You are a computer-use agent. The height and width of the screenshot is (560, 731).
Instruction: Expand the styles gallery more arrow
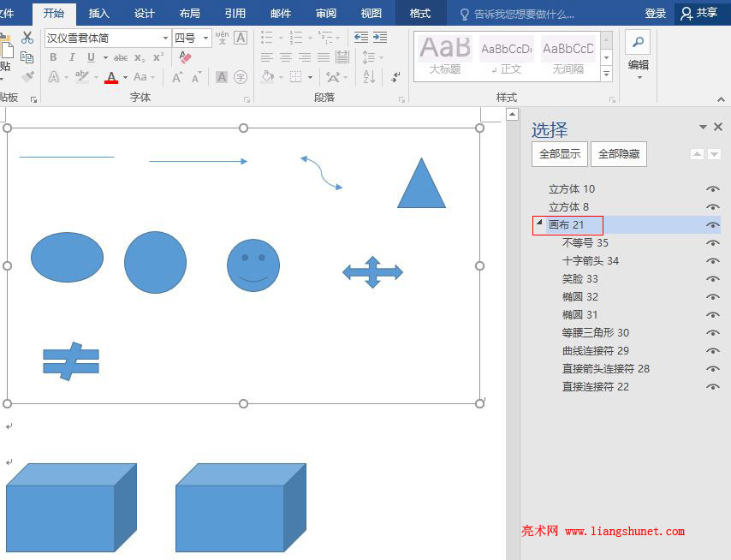(x=606, y=74)
